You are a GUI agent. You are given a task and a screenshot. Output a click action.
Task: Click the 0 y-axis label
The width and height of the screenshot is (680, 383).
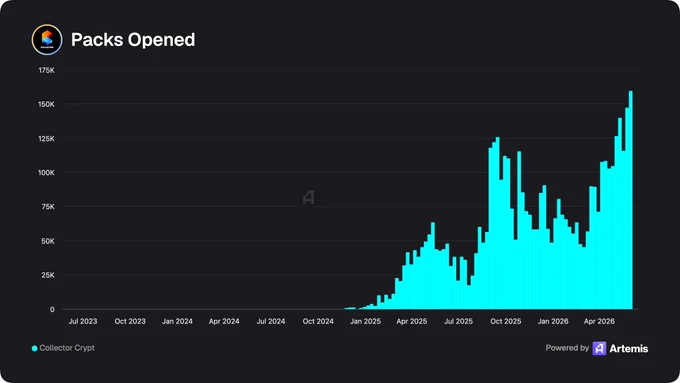pyautogui.click(x=52, y=310)
